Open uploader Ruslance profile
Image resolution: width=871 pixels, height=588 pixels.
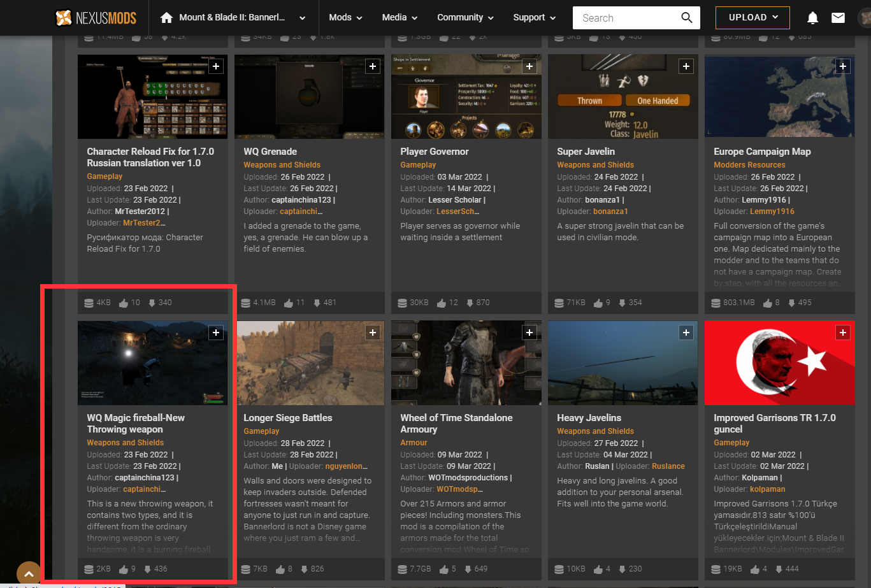click(668, 466)
